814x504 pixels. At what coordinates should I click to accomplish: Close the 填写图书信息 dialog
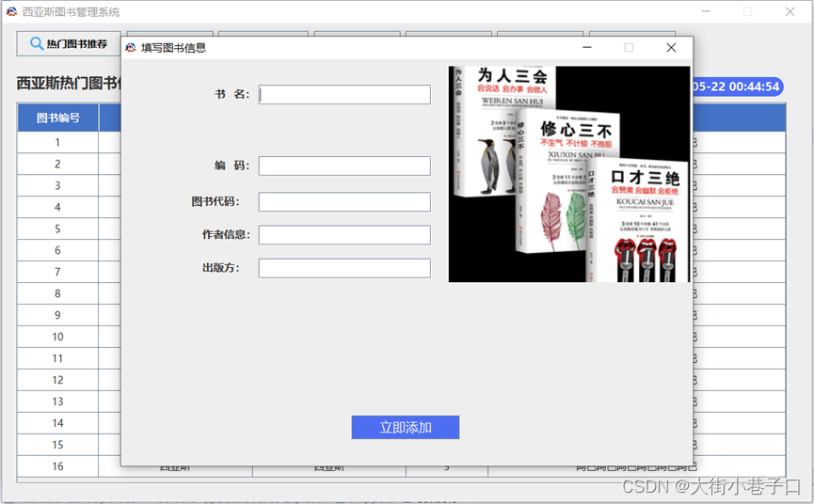(x=671, y=48)
